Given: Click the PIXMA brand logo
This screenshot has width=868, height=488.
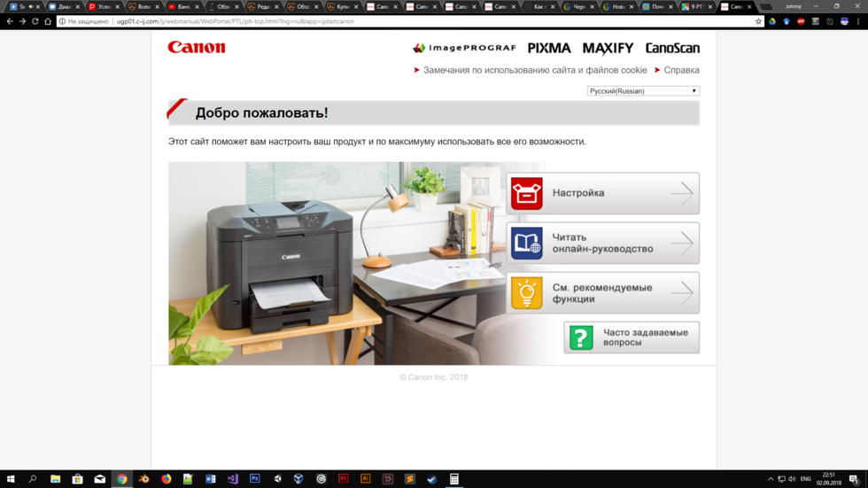Looking at the screenshot, I should point(549,48).
